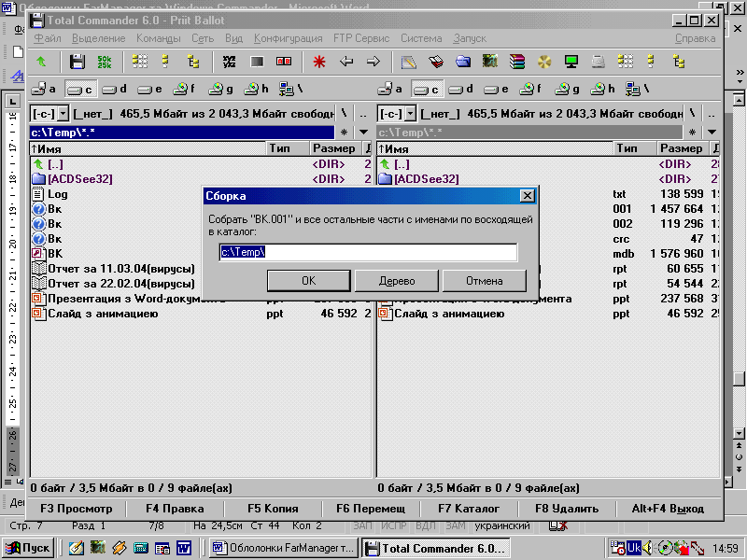The width and height of the screenshot is (747, 560).
Task: Click OK in the Сборка dialog
Action: coord(309,281)
